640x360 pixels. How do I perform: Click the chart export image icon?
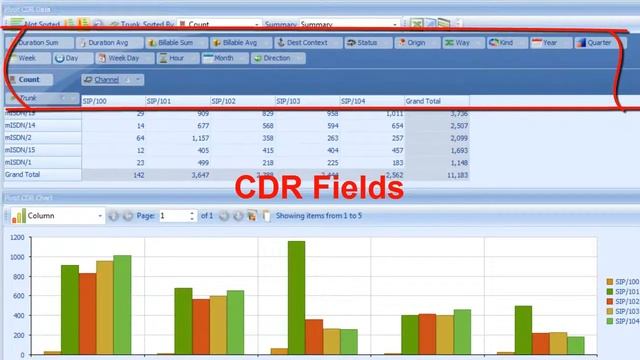click(x=252, y=216)
